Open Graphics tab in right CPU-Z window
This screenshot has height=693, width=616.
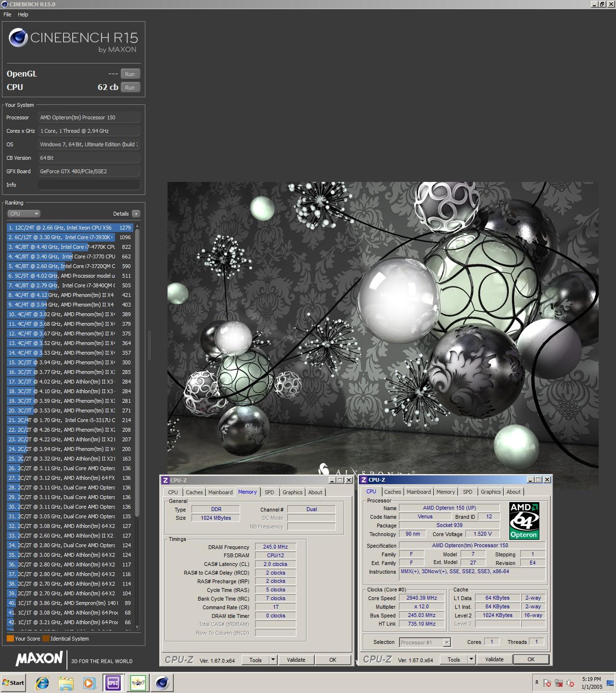pos(490,492)
